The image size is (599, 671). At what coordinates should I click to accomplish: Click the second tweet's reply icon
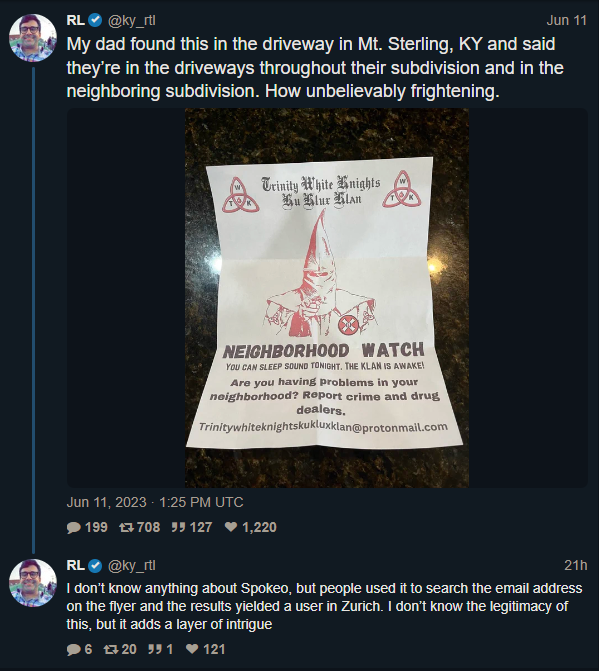pyautogui.click(x=74, y=649)
